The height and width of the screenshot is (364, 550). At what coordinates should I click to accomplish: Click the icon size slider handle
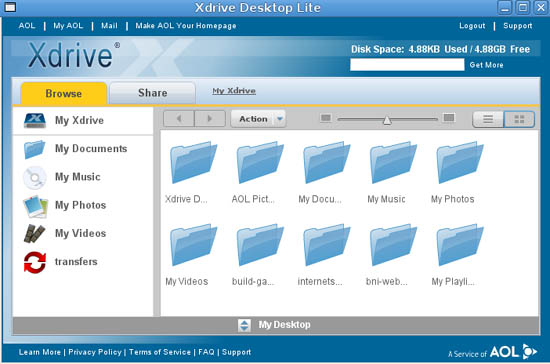click(387, 120)
